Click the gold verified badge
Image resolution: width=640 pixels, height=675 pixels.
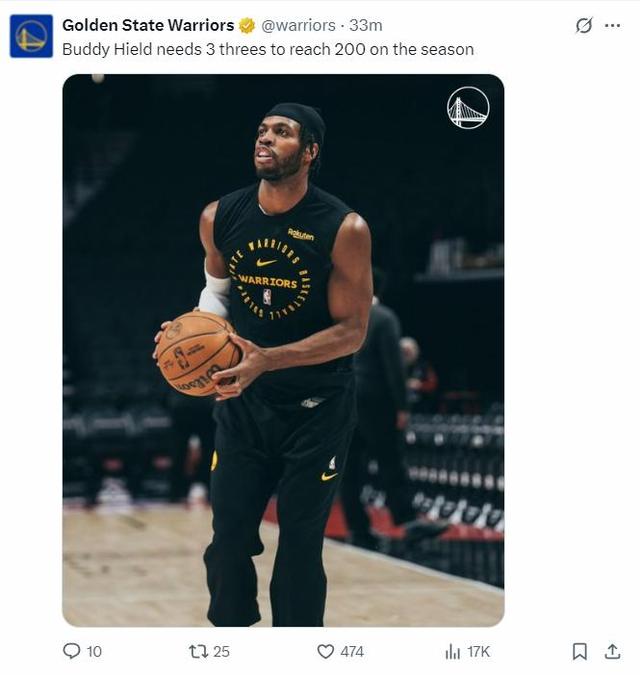247,26
